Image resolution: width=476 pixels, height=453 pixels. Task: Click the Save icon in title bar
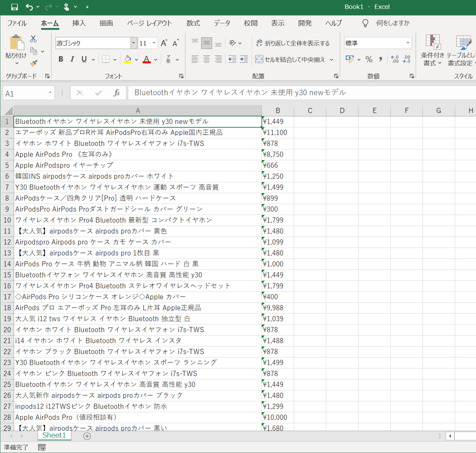tap(14, 7)
